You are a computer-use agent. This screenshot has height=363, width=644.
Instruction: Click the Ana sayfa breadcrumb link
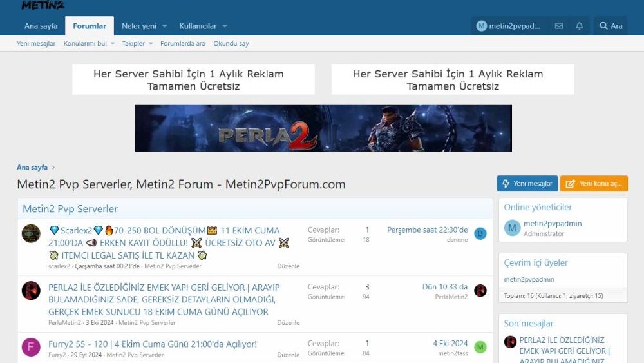[32, 168]
